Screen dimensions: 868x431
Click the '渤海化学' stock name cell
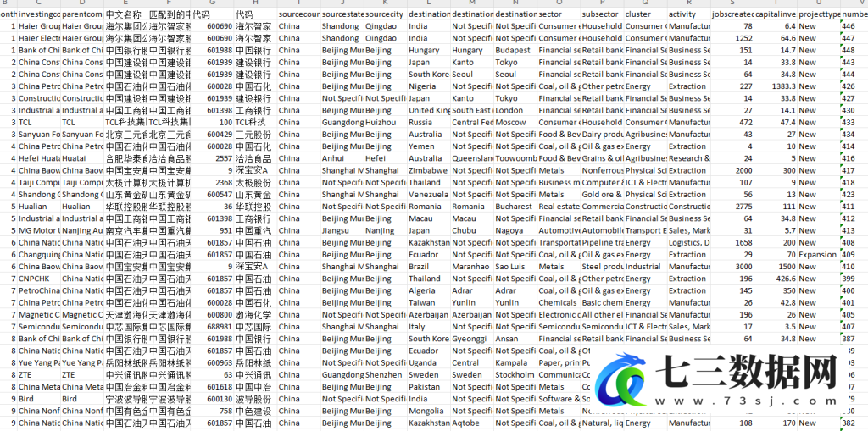click(x=255, y=315)
